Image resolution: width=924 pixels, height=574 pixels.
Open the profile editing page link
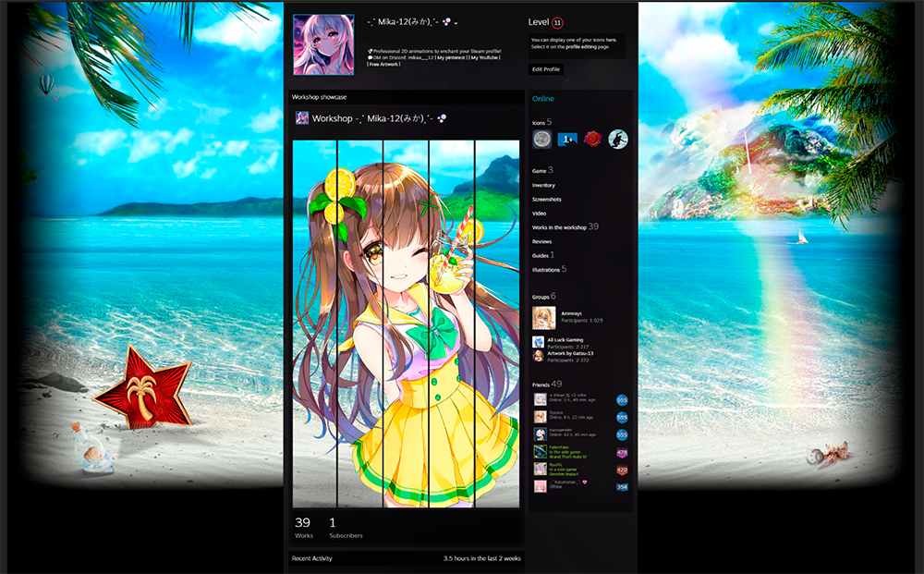click(x=581, y=46)
